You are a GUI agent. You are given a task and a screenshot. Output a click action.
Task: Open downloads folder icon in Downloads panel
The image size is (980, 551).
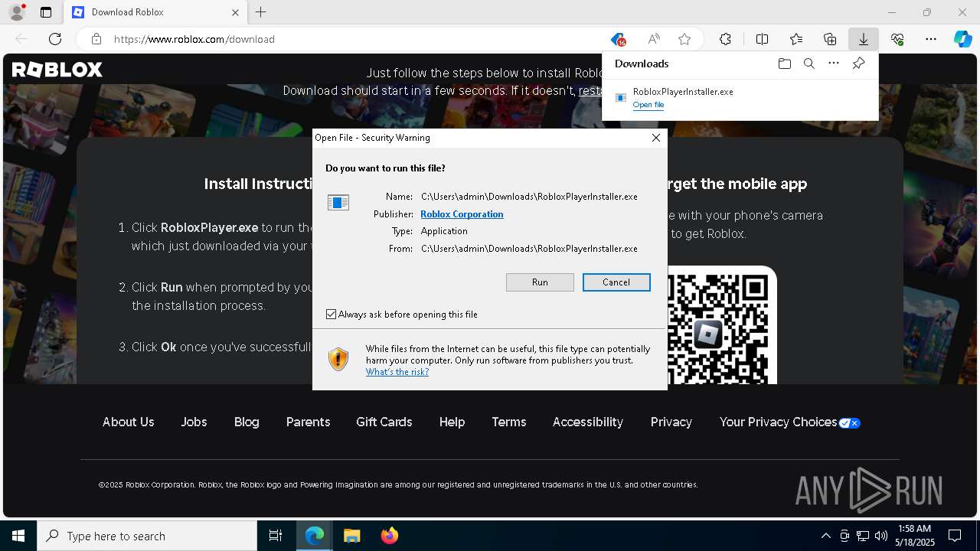[784, 64]
